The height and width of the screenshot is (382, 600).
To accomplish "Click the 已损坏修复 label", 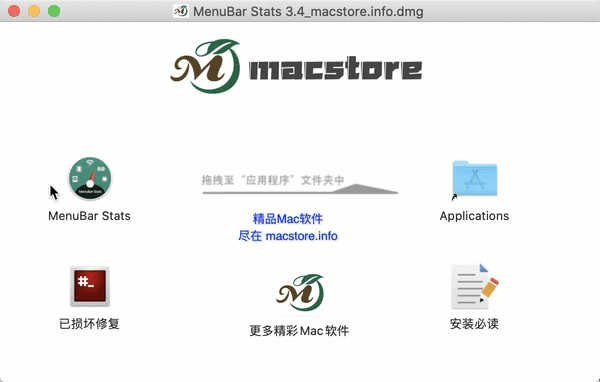I will (x=89, y=324).
